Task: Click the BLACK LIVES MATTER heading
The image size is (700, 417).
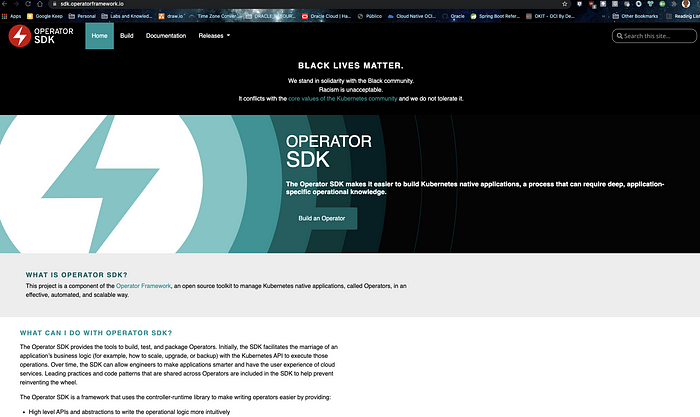Action: click(x=350, y=66)
